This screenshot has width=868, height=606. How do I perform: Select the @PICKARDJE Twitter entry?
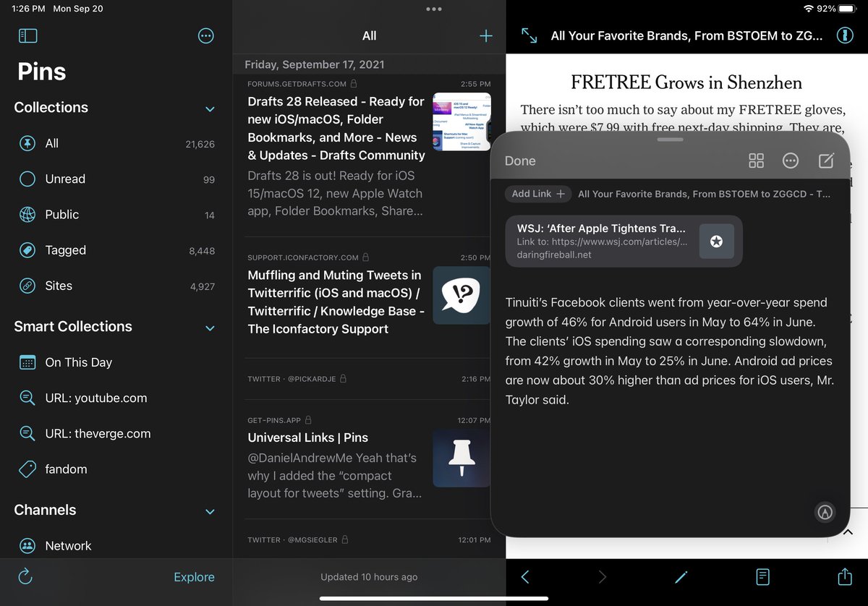[369, 378]
